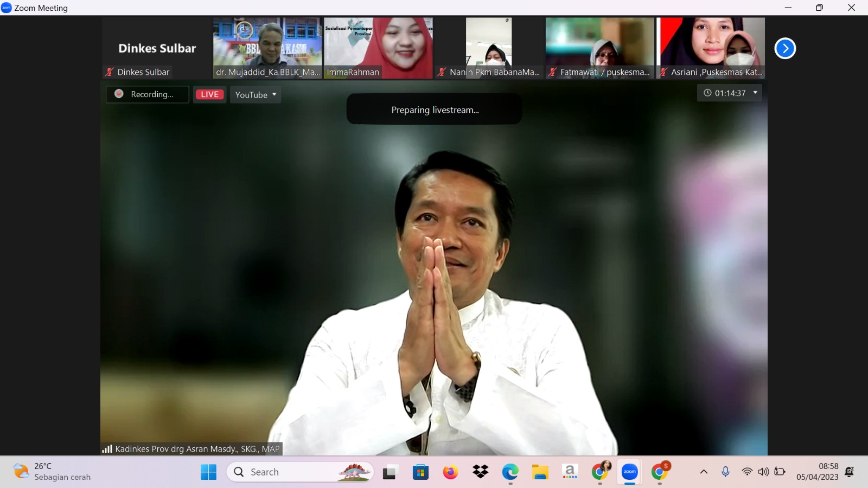Click the next participants arrow button
The image size is (868, 488).
(x=784, y=48)
